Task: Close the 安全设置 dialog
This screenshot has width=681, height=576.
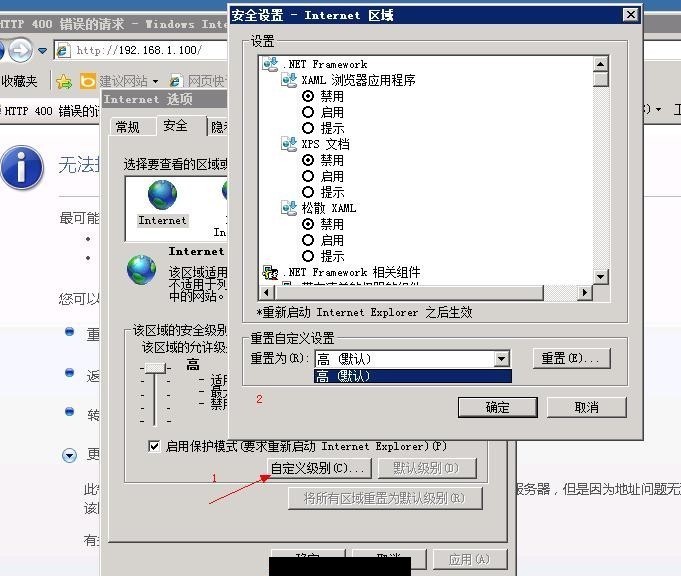Action: [630, 15]
